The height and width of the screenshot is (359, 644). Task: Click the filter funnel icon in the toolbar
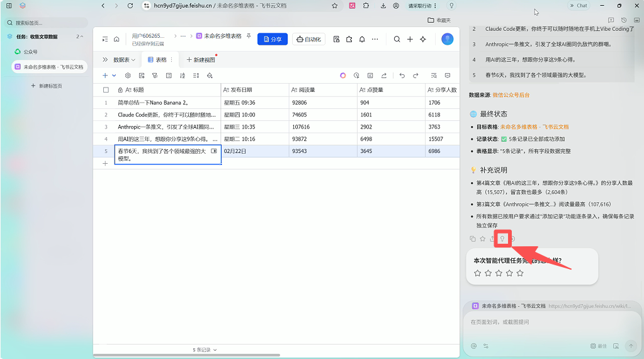pos(155,76)
